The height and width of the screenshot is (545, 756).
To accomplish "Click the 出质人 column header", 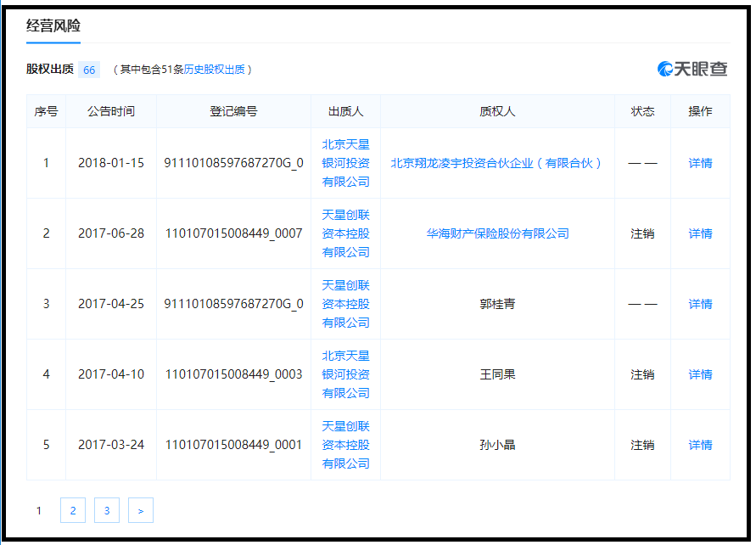I will click(345, 111).
